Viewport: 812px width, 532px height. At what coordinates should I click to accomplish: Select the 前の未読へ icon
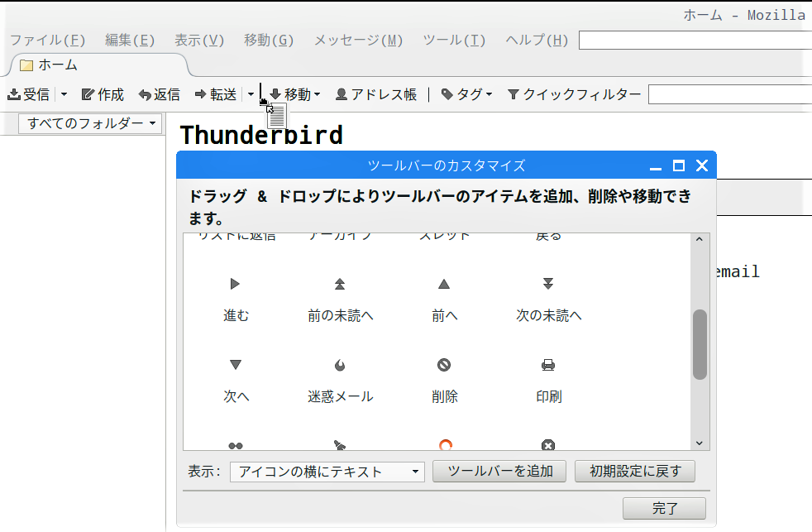[340, 284]
